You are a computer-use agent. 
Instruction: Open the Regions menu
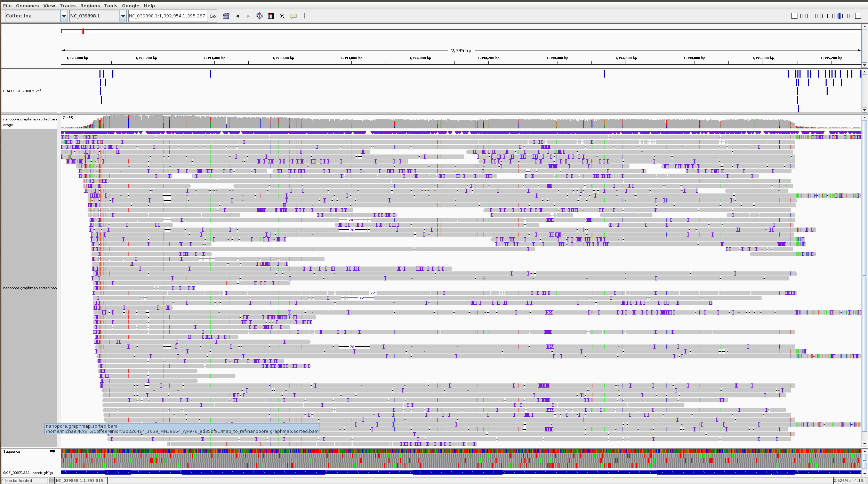coord(90,6)
